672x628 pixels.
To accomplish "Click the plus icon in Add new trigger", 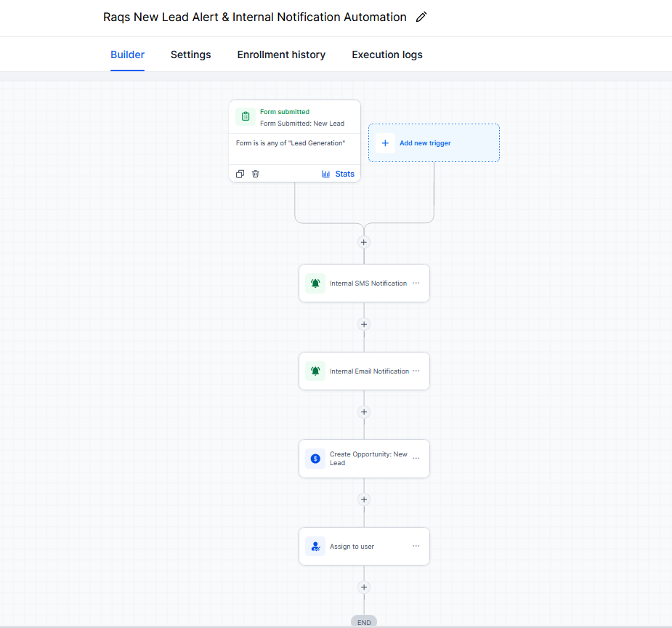I will 385,143.
